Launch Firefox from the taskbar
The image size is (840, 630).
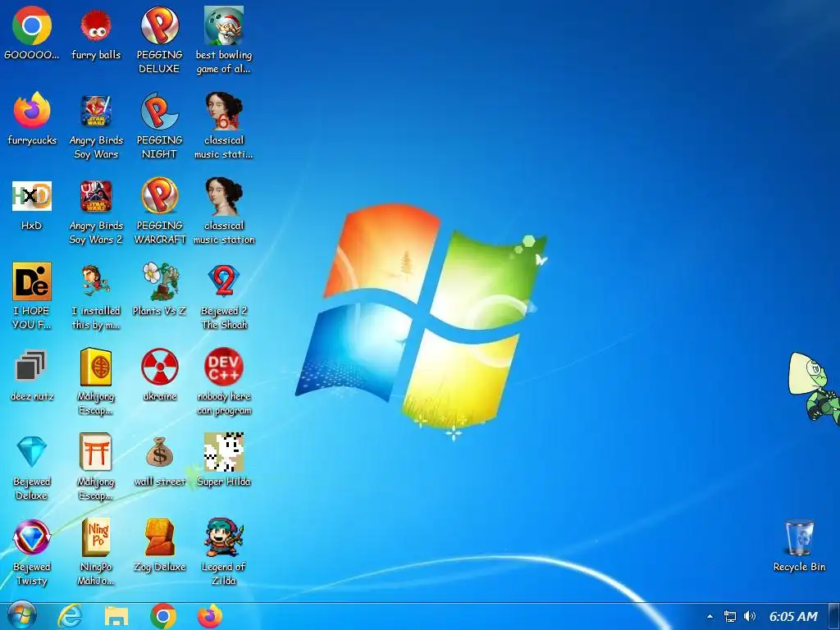pyautogui.click(x=210, y=617)
